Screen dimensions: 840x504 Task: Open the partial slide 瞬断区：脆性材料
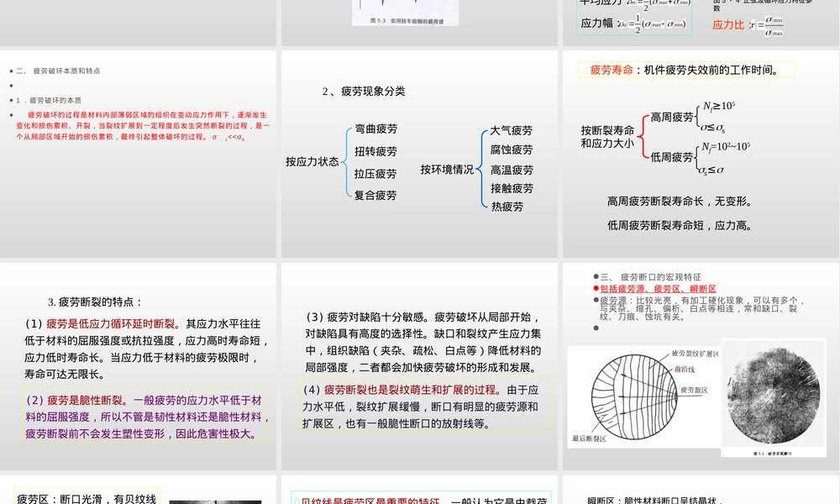(701, 490)
